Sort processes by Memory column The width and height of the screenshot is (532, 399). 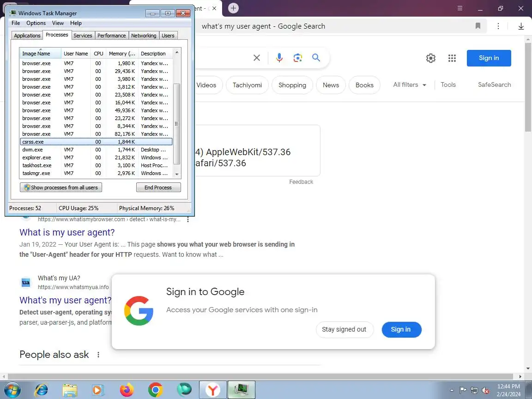pos(122,53)
